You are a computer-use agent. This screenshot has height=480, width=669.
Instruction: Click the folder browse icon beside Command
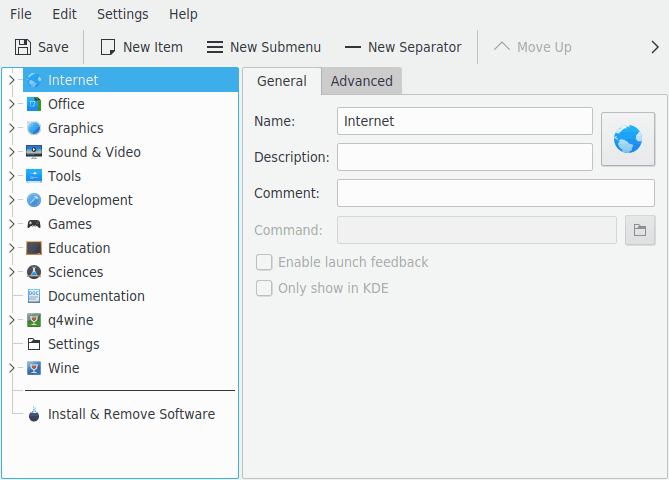pos(639,230)
